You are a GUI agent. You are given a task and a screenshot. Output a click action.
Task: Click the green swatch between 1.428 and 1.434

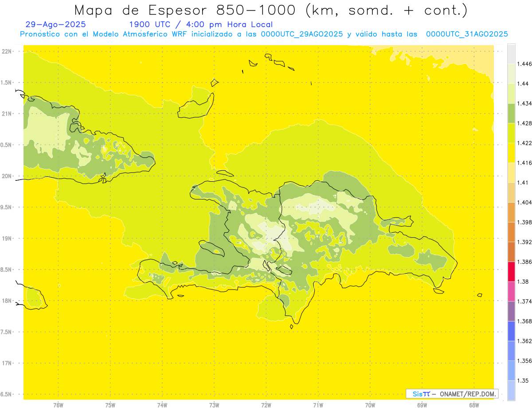(511, 113)
